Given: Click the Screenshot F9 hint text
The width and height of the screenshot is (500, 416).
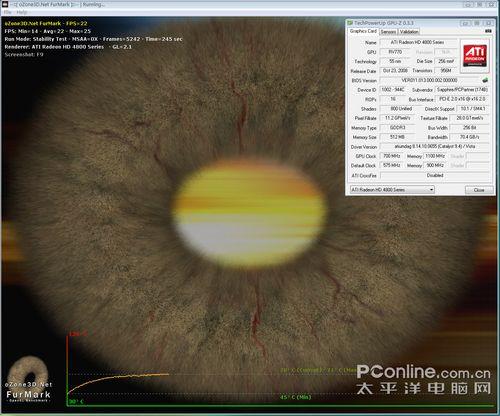Looking at the screenshot, I should pos(24,54).
